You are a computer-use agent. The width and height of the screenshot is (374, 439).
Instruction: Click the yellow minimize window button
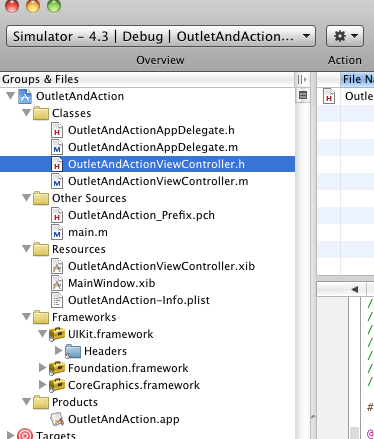point(33,5)
